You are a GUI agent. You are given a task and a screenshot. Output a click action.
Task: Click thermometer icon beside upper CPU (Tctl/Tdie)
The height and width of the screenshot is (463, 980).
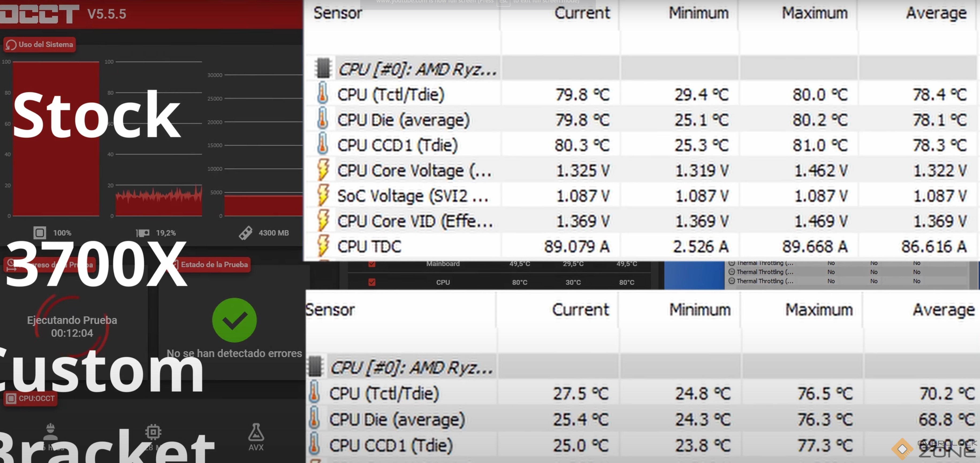coord(322,94)
